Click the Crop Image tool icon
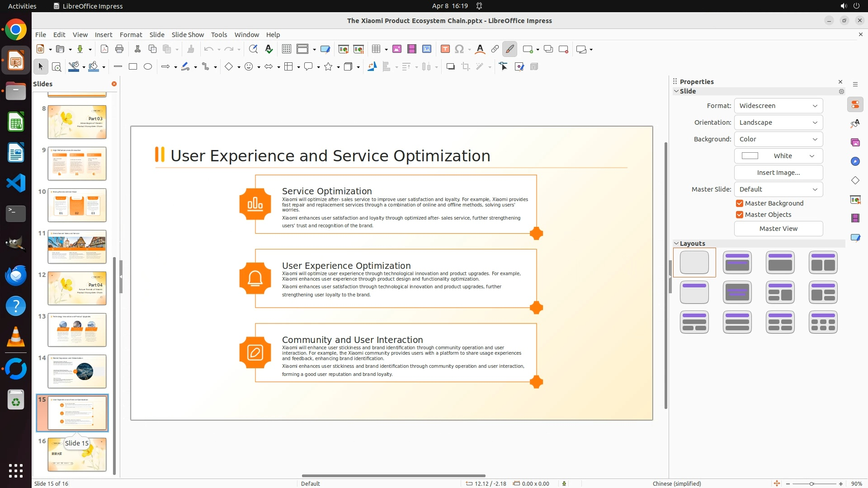The height and width of the screenshot is (488, 868). (466, 67)
